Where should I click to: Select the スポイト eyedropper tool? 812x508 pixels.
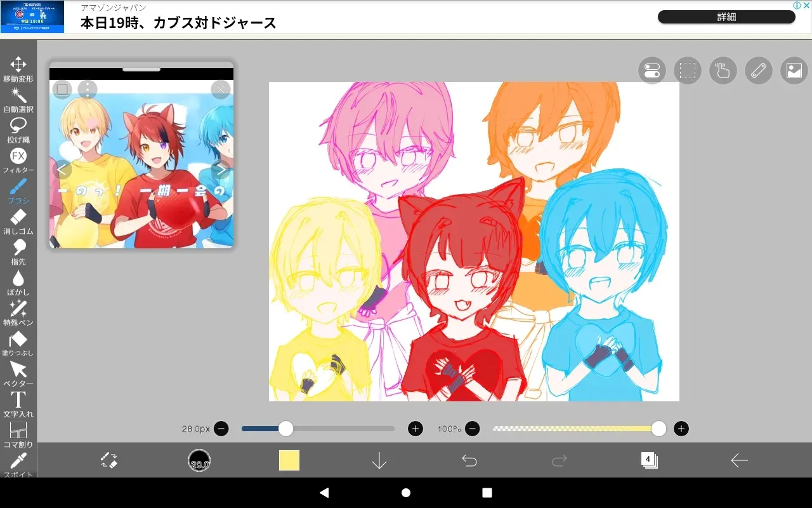[x=18, y=465]
